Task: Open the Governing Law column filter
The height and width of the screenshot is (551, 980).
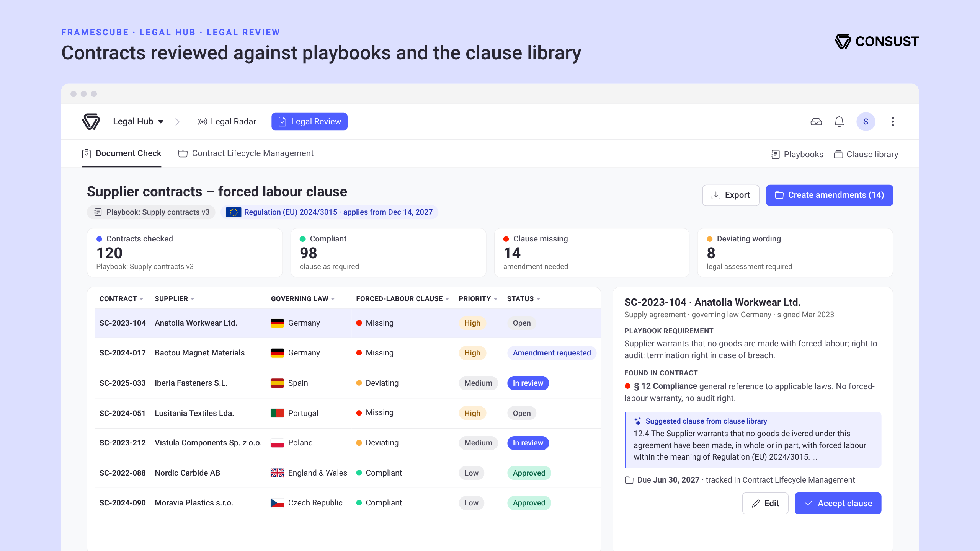Action: [x=333, y=299]
